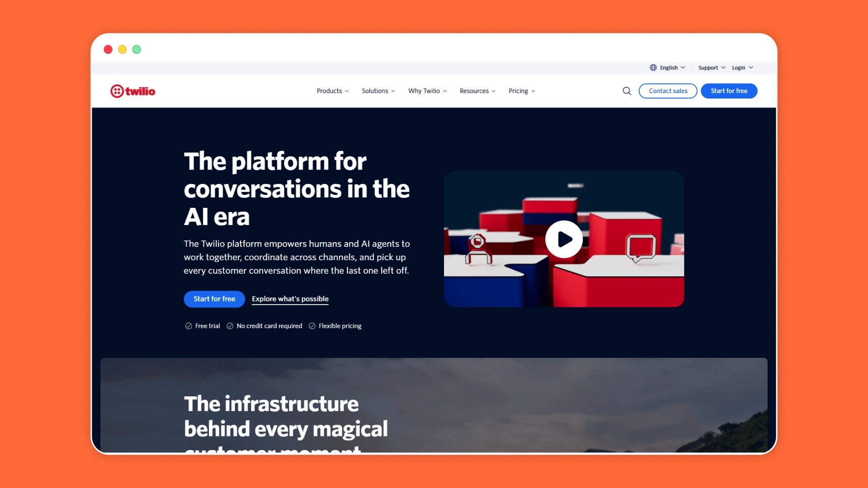Click the hero Start for free button
The image size is (868, 488).
214,299
